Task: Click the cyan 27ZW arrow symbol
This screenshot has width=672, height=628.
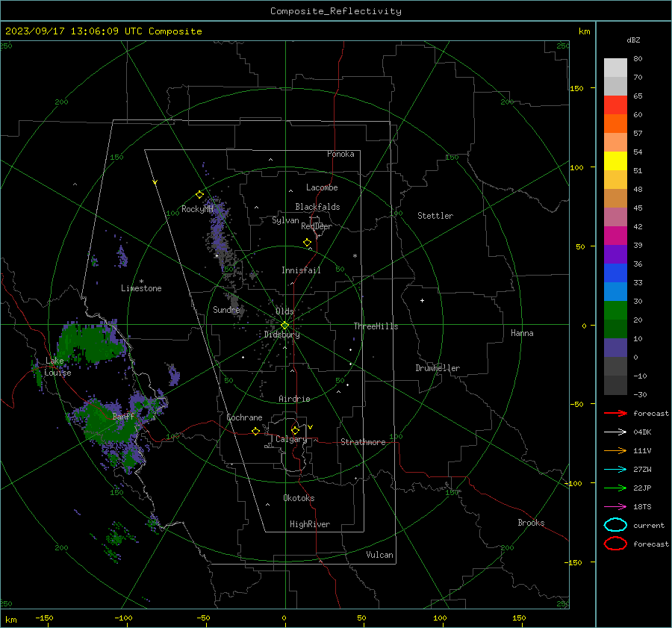Action: pyautogui.click(x=615, y=470)
